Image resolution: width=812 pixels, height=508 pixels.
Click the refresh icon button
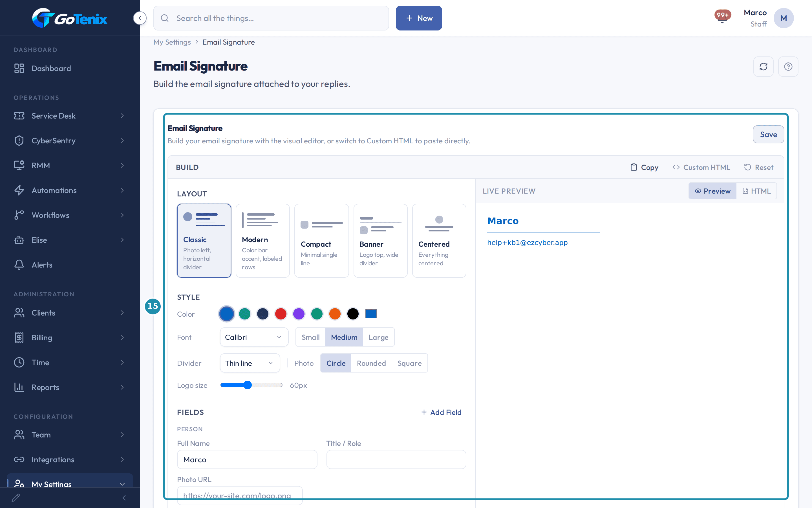point(763,67)
